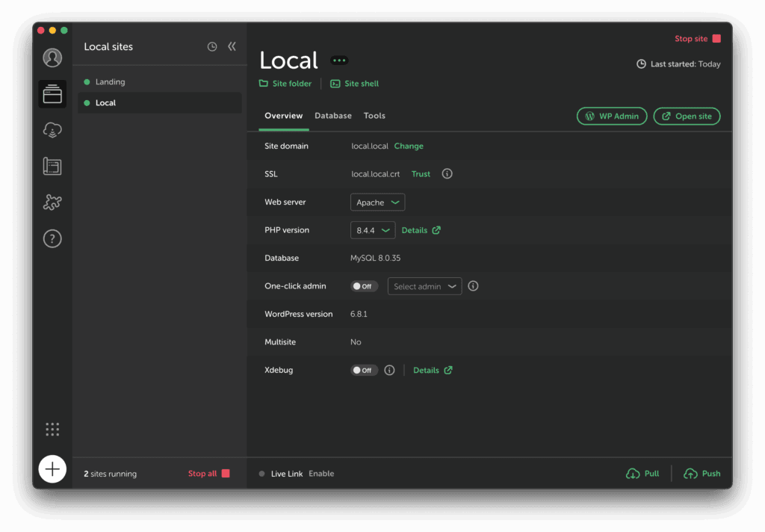Click the WordPress version 6.8.1 value
The width and height of the screenshot is (765, 532).
(x=359, y=314)
